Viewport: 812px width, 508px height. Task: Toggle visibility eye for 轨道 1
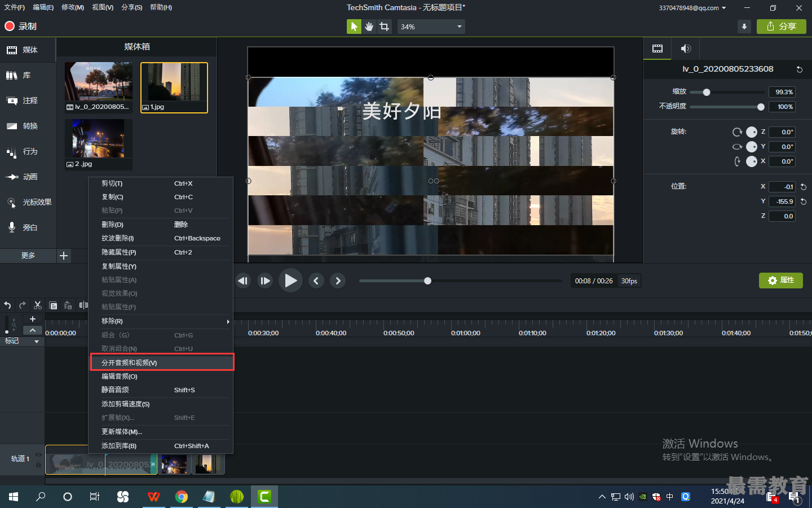click(x=38, y=454)
